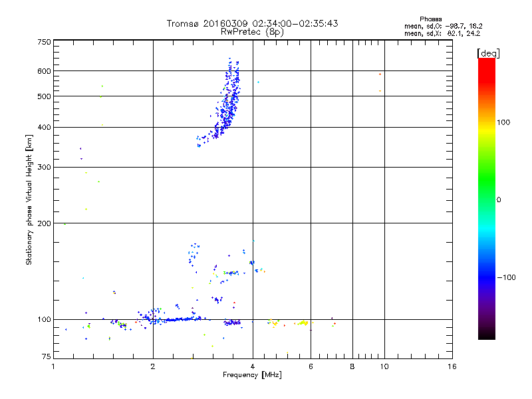This screenshot has height=399, width=532.
Task: Click the y-axis label 'Stationary phase Virtual Height [km]'
Action: [x=29, y=200]
